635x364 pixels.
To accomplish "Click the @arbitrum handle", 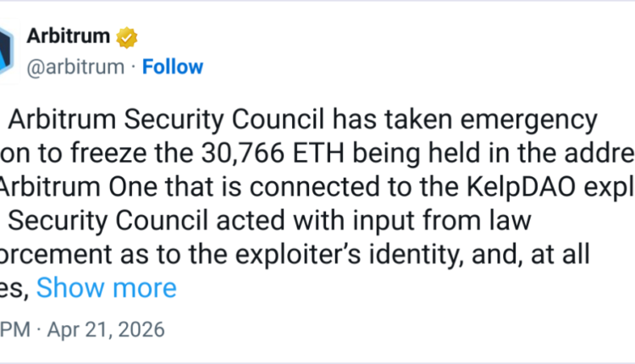I will pyautogui.click(x=75, y=67).
